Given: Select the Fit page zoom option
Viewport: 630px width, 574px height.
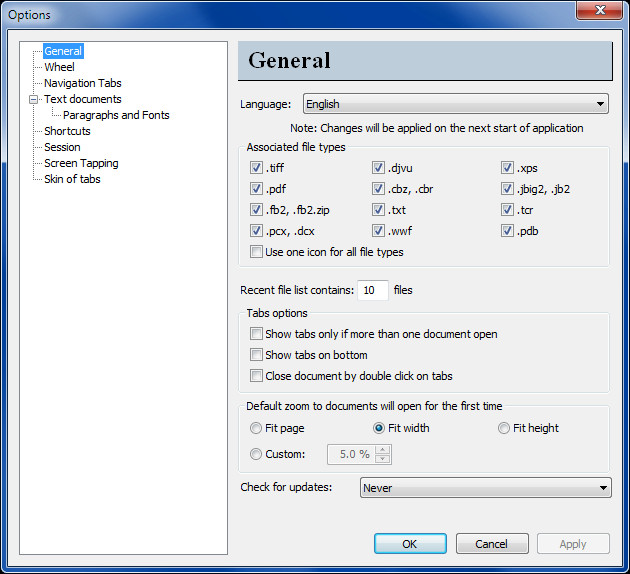Looking at the screenshot, I should (257, 428).
